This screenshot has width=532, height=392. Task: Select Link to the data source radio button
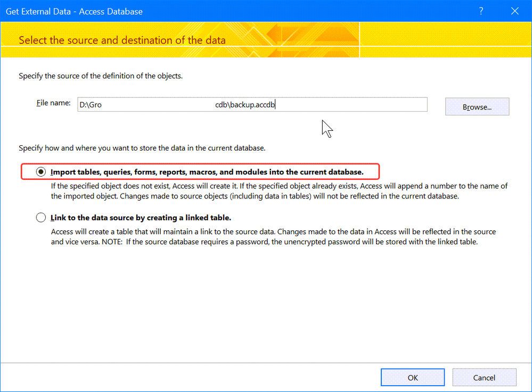[40, 218]
